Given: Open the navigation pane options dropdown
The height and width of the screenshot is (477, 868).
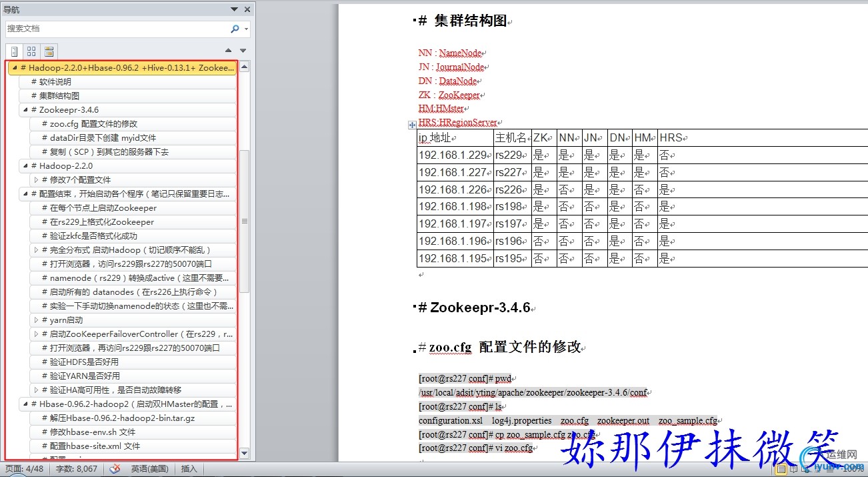Looking at the screenshot, I should click(x=234, y=9).
